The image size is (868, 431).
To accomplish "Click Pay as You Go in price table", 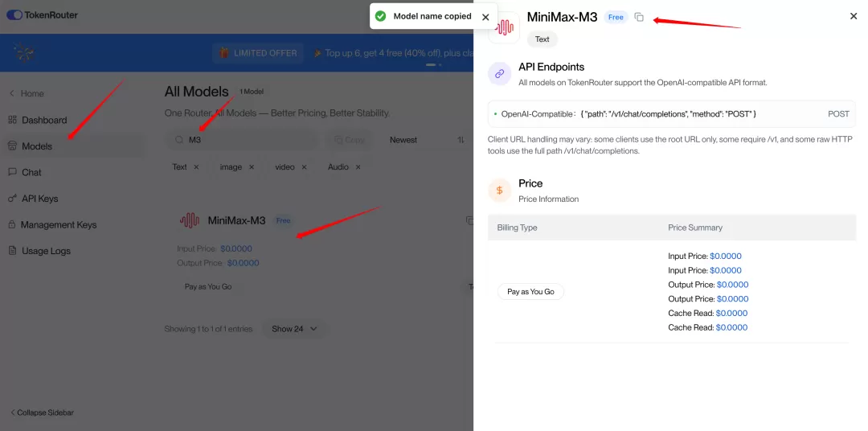I will click(x=530, y=292).
